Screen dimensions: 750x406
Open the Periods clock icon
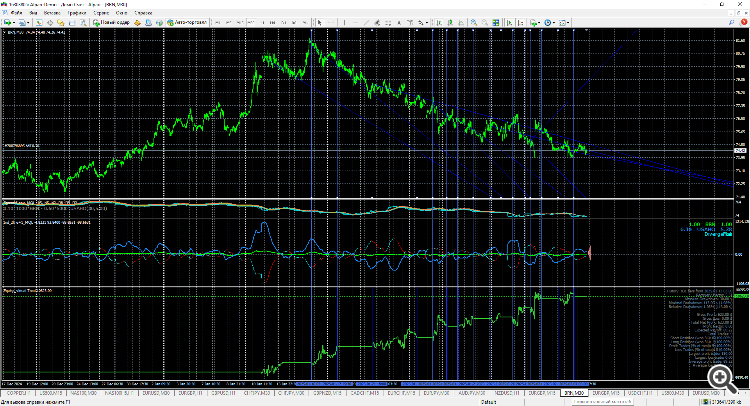(548, 22)
